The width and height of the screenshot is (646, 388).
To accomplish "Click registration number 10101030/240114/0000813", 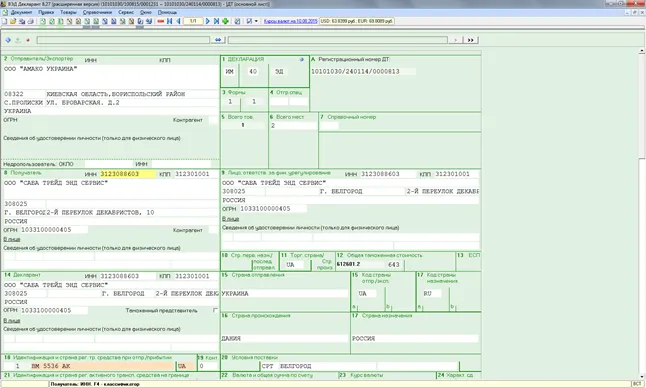I will [x=363, y=71].
